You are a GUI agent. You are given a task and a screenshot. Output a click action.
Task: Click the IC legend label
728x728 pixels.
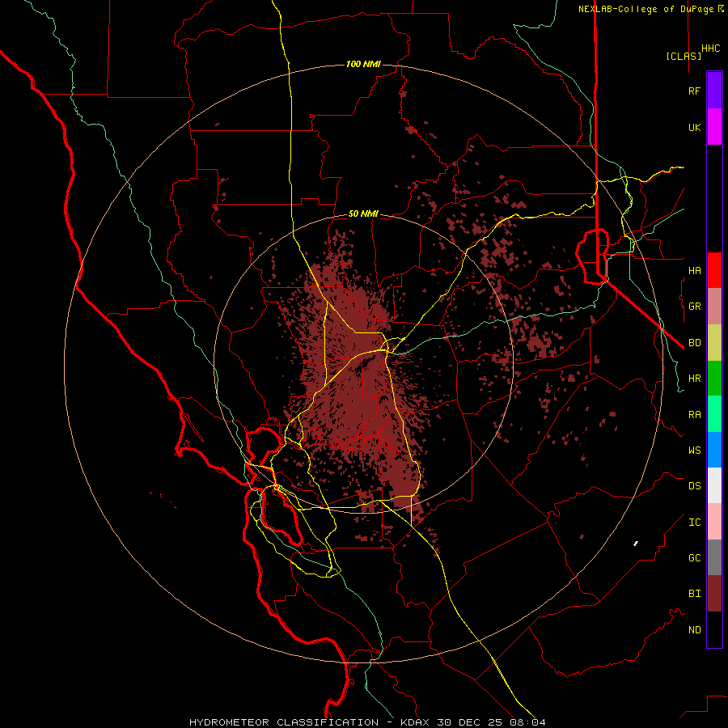point(694,523)
